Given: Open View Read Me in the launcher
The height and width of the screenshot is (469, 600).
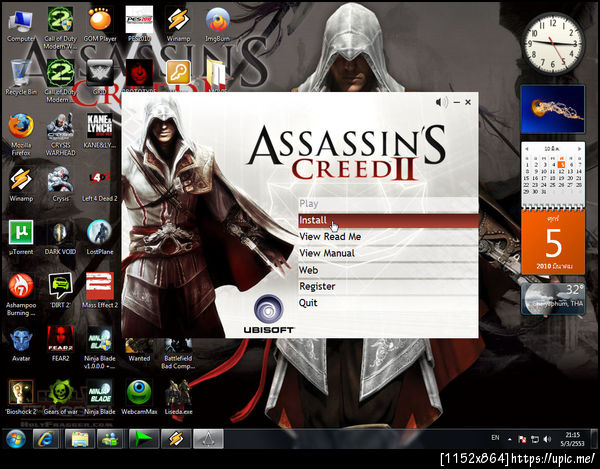Looking at the screenshot, I should point(388,237).
